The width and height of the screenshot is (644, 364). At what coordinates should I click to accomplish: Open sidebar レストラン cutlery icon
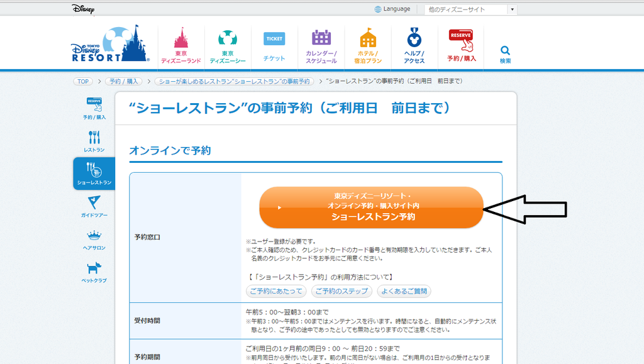94,138
